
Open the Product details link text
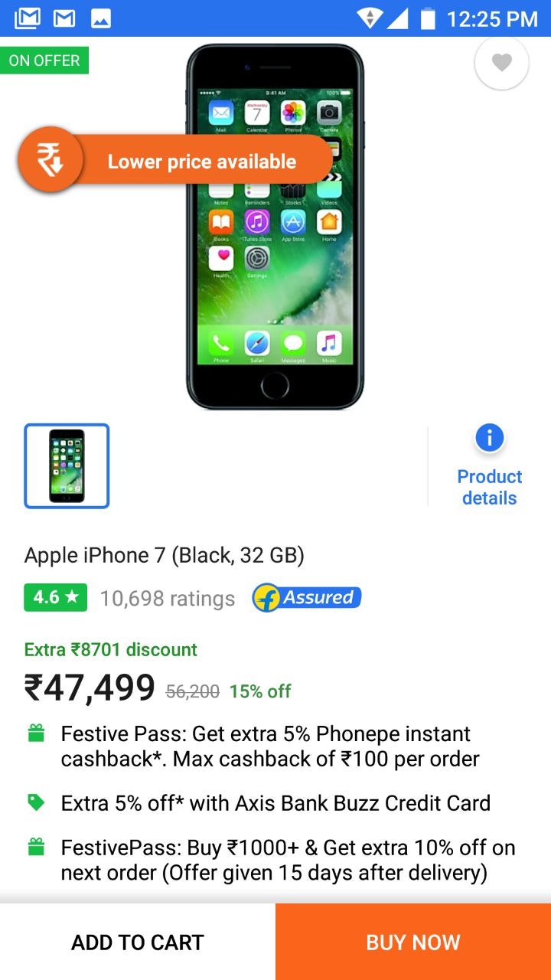[x=490, y=487]
